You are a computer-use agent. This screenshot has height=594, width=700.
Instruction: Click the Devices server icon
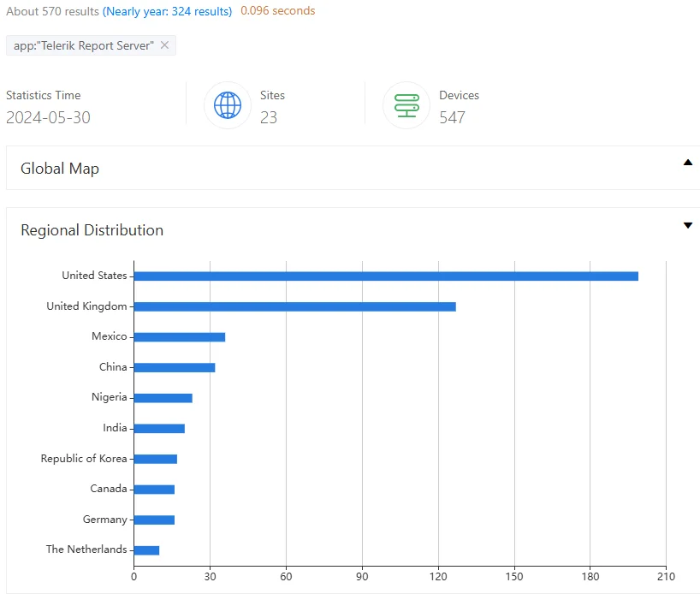(406, 105)
